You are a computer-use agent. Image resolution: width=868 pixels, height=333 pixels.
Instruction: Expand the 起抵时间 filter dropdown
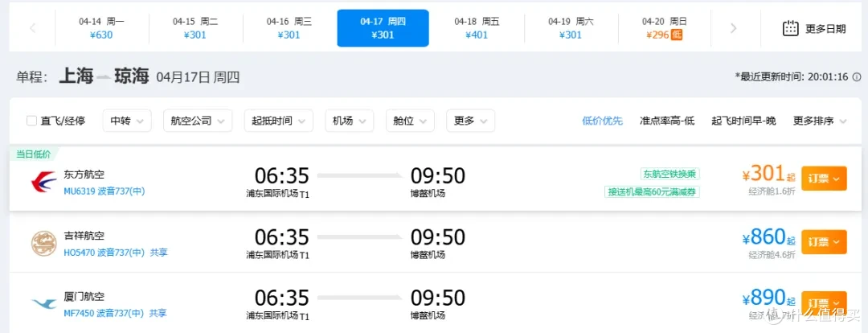coord(278,121)
